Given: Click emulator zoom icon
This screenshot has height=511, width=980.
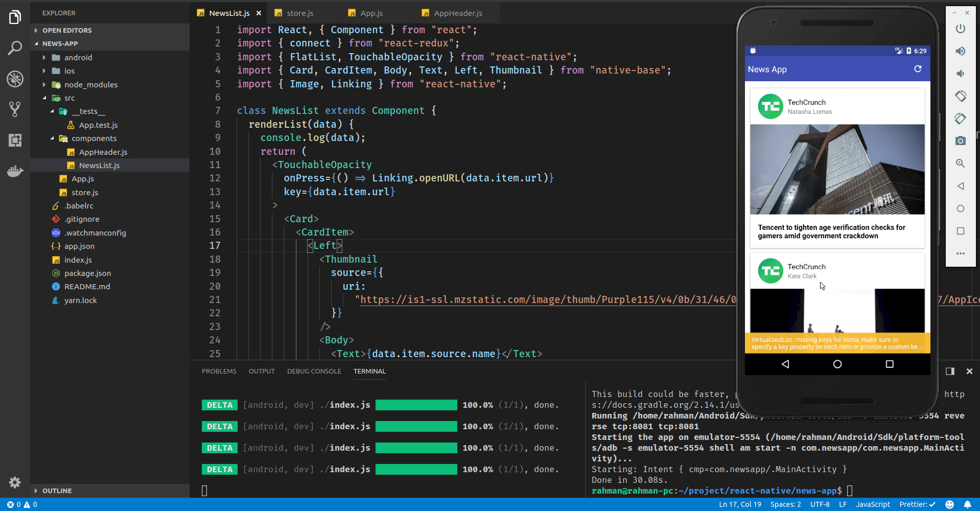Looking at the screenshot, I should 961,164.
